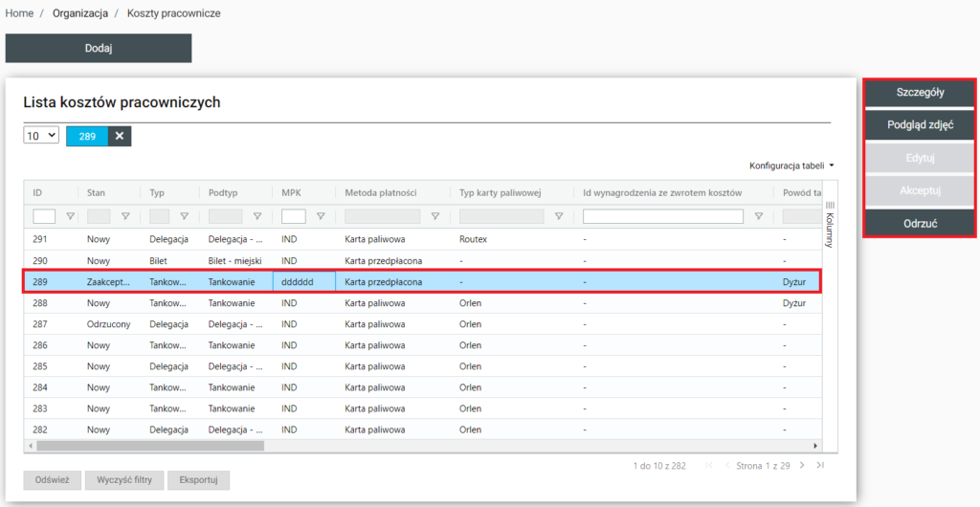The height and width of the screenshot is (507, 980).
Task: Click the ID column filter funnel icon
Action: pyautogui.click(x=70, y=216)
